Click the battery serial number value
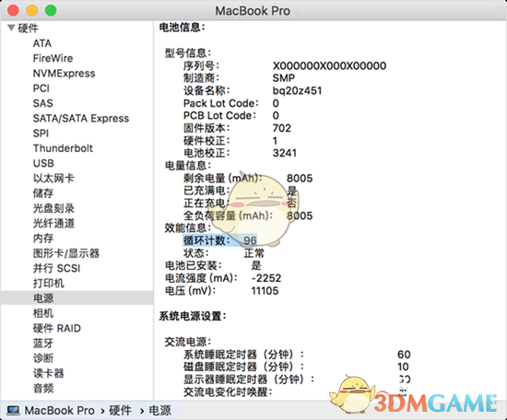 [x=329, y=65]
